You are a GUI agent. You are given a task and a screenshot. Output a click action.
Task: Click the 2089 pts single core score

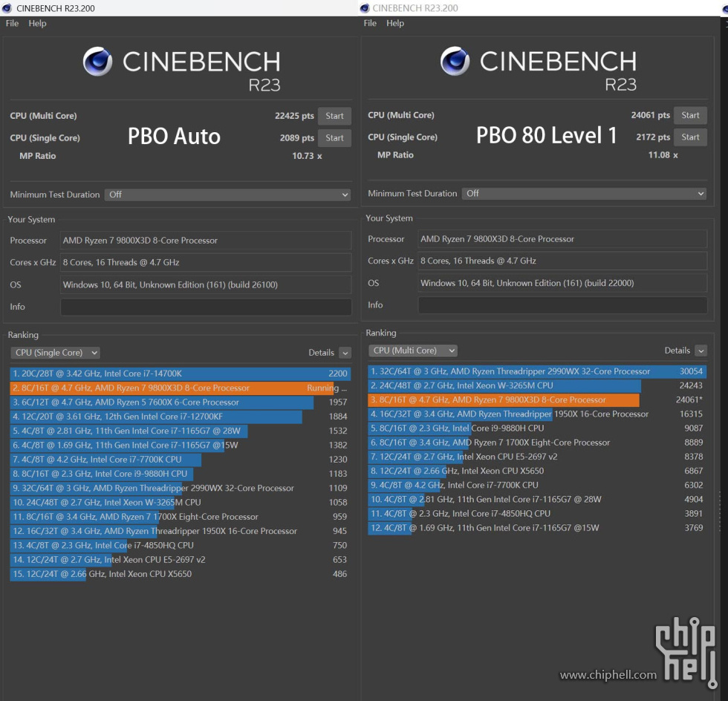(x=297, y=138)
